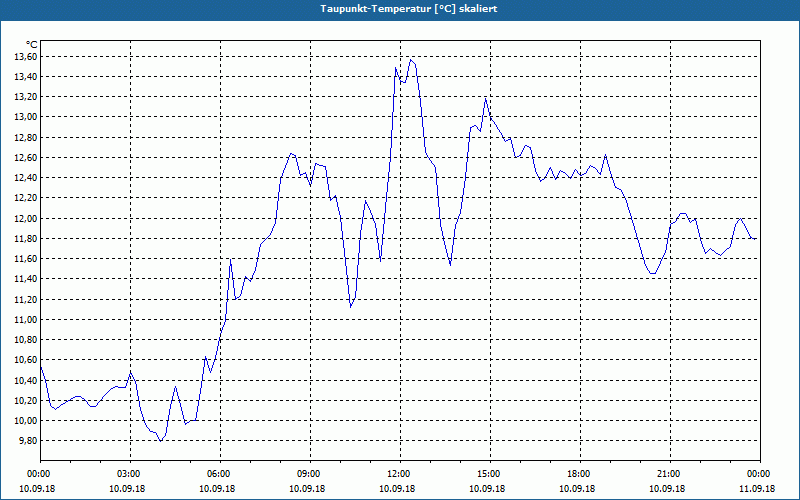The image size is (800, 500).
Task: Click the 10.09.18 date under 21:00
Action: point(667,489)
